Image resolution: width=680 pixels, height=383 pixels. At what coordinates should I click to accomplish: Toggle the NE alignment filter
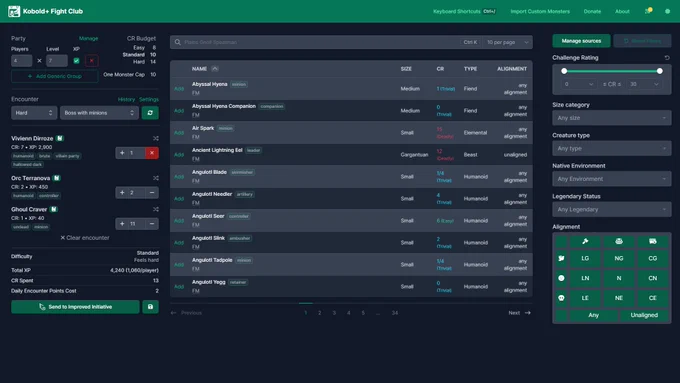point(619,298)
